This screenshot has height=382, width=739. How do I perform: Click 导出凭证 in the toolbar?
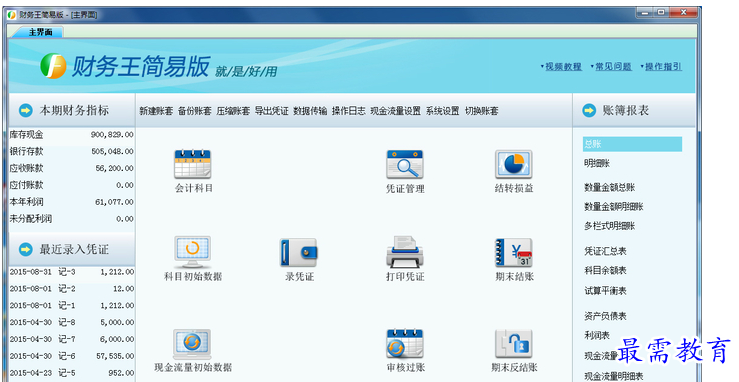pyautogui.click(x=271, y=111)
